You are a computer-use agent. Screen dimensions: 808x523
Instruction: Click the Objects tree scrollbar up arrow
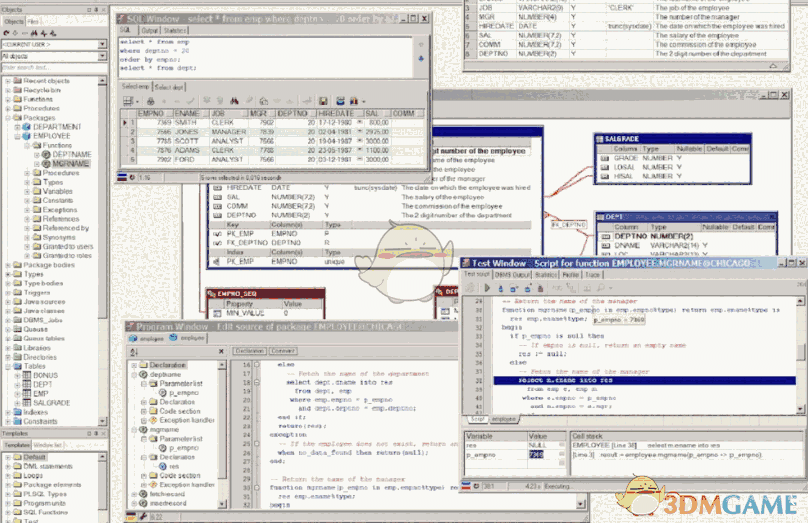102,81
